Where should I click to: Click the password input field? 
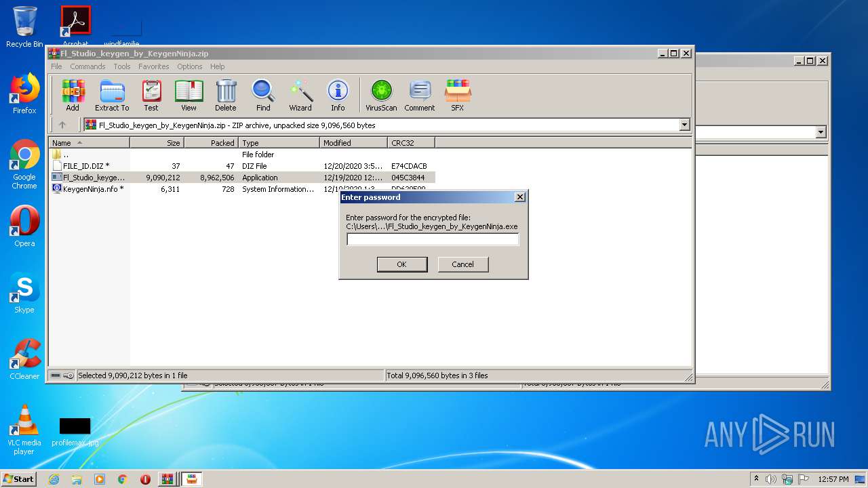pos(433,239)
